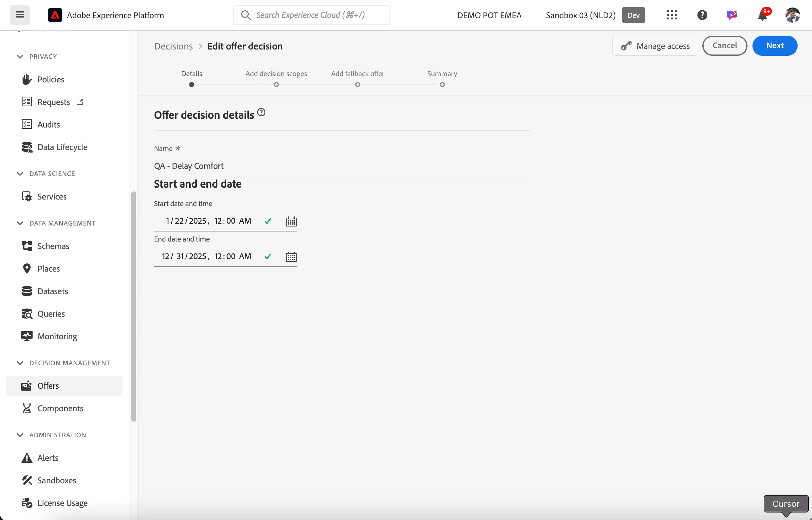Focus the Search Experience Cloud box
The height and width of the screenshot is (520, 812).
[x=311, y=15]
